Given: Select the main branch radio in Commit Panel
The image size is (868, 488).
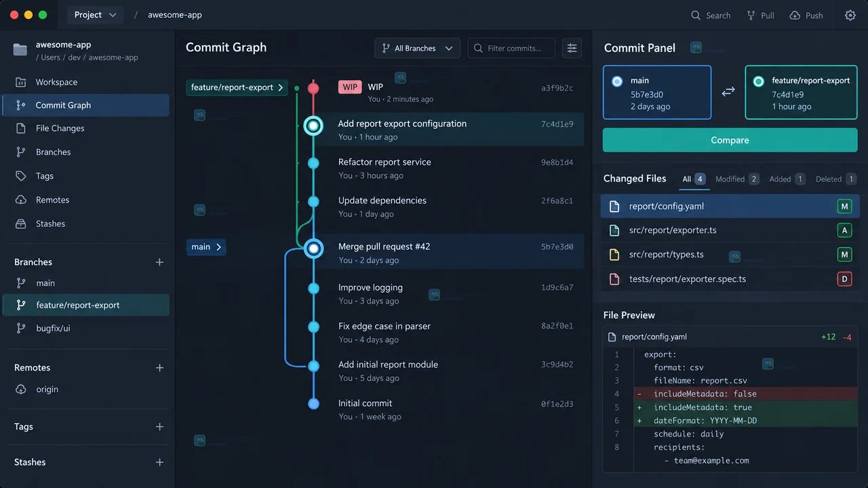Looking at the screenshot, I should 617,81.
